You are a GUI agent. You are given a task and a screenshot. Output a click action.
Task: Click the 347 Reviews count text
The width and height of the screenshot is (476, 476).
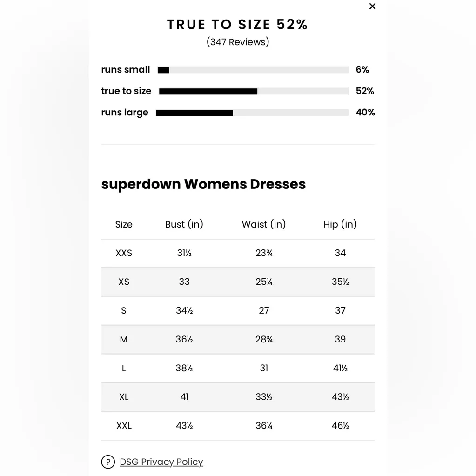point(238,42)
